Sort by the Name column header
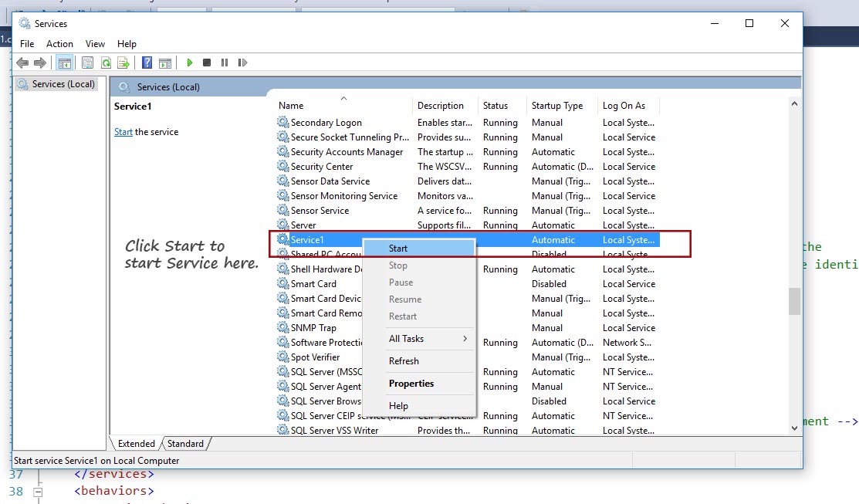This screenshot has height=504, width=859. point(343,105)
